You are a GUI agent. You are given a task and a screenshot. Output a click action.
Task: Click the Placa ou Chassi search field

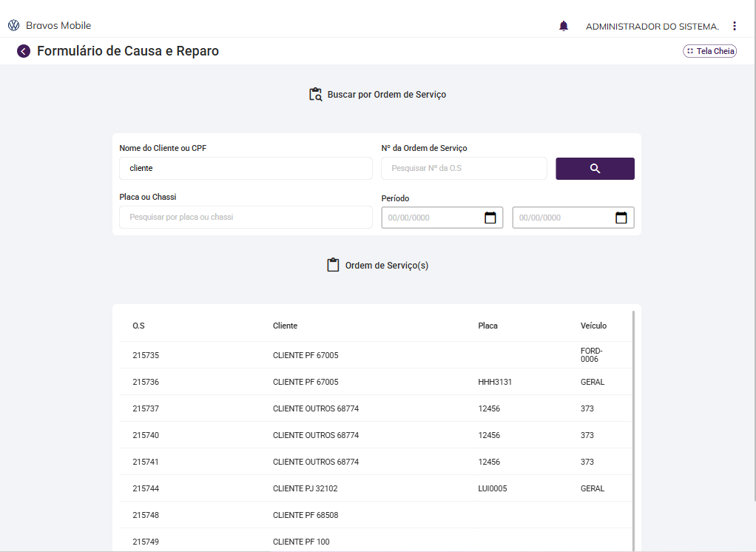pos(246,217)
